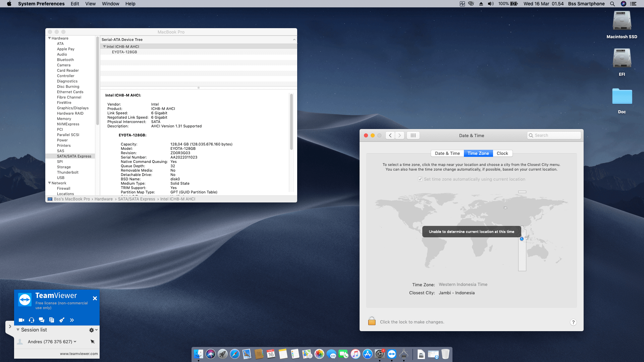The image size is (644, 362).
Task: Collapse the TeamViewer panel side arrow
Action: coord(10,326)
